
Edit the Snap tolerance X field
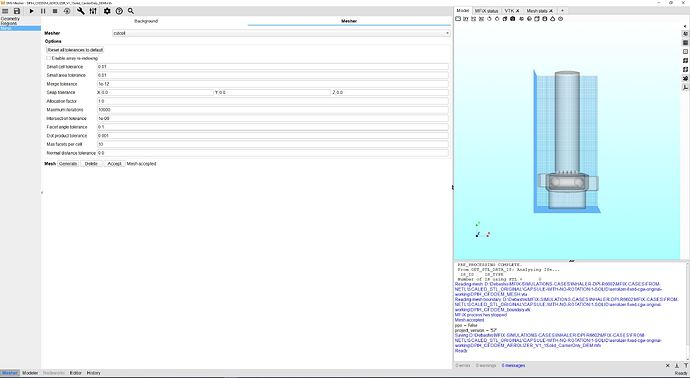(157, 92)
